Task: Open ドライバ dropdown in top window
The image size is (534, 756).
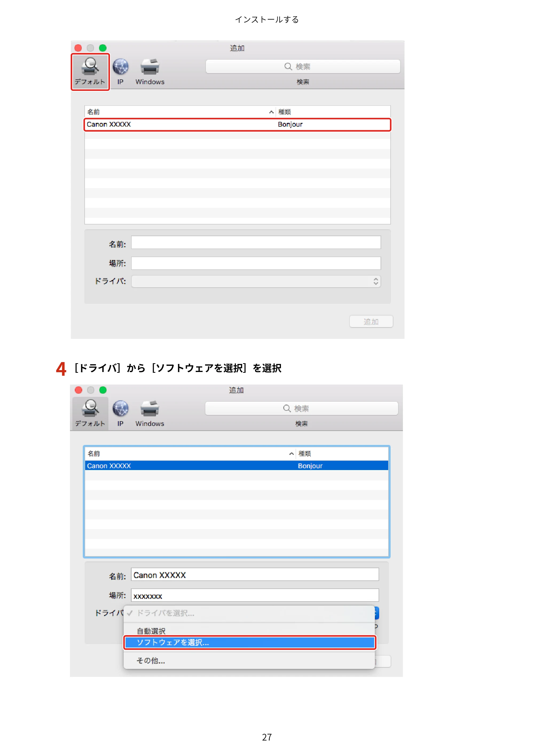Action: pos(256,281)
